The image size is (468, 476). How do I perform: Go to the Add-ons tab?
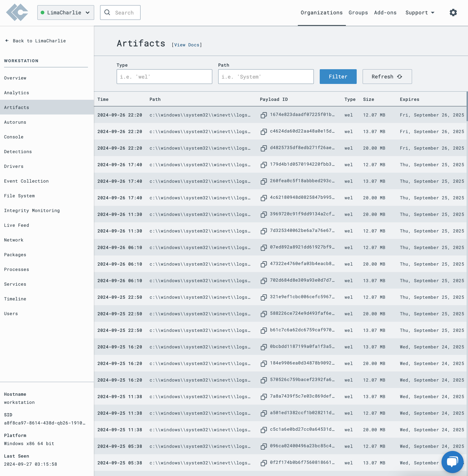pos(385,13)
